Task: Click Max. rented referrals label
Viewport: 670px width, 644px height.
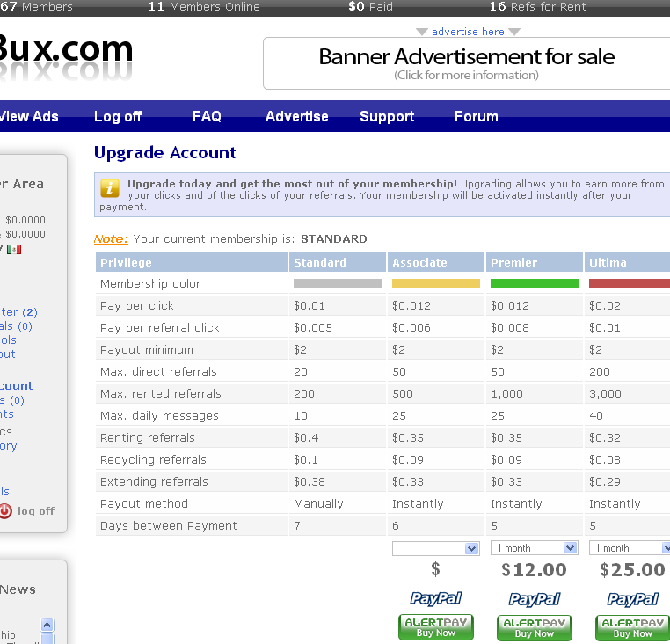Action: [161, 393]
